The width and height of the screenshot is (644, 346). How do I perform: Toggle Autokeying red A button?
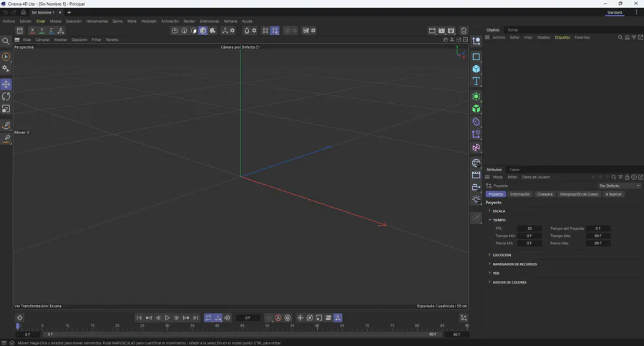[x=278, y=318]
